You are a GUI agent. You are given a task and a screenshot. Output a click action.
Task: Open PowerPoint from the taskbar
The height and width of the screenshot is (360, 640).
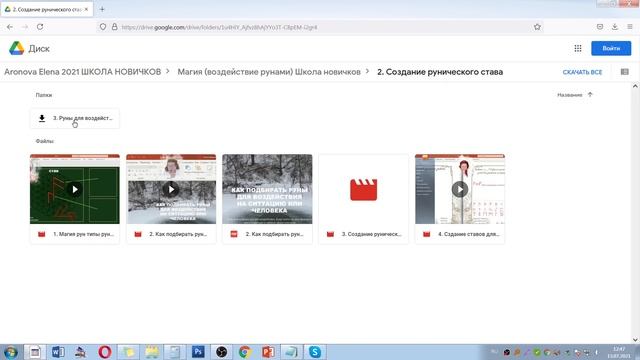click(268, 352)
